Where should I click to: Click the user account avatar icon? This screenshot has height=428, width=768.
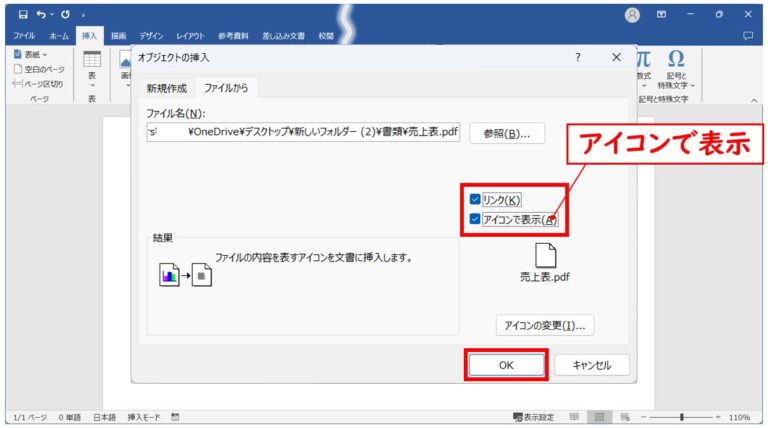[x=632, y=14]
